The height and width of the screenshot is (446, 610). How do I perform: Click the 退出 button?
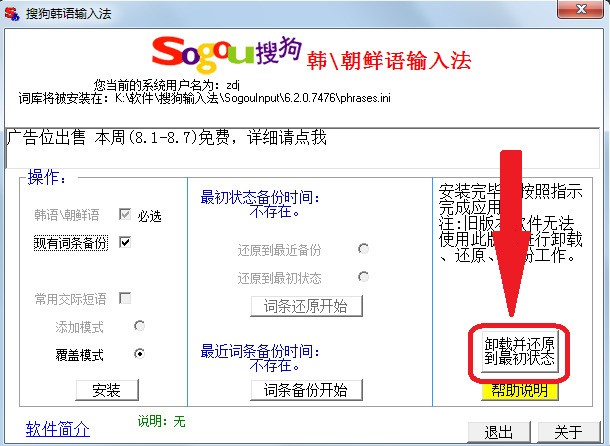coord(499,432)
